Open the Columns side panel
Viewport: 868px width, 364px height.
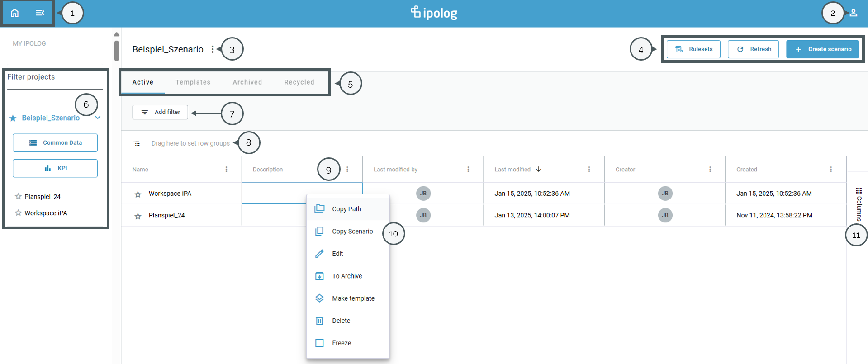pyautogui.click(x=859, y=203)
